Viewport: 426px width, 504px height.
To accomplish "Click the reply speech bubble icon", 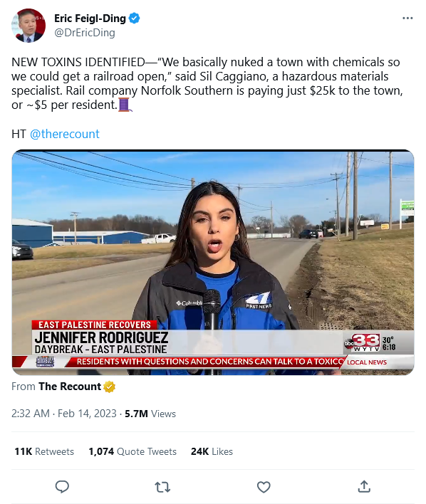I will coord(62,487).
